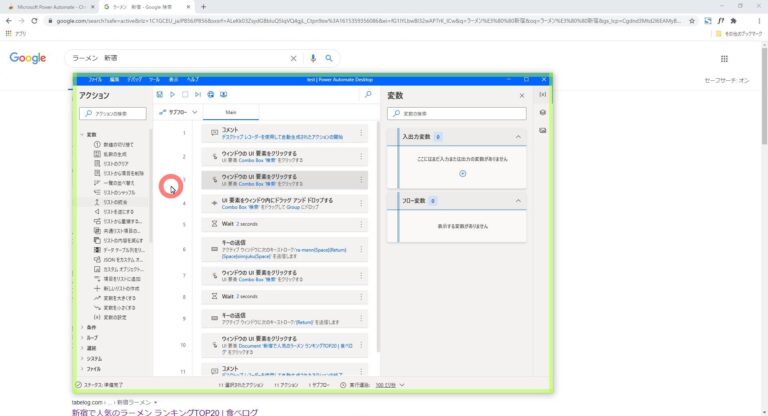Open the ツール menu
This screenshot has width=768, height=416.
154,79
